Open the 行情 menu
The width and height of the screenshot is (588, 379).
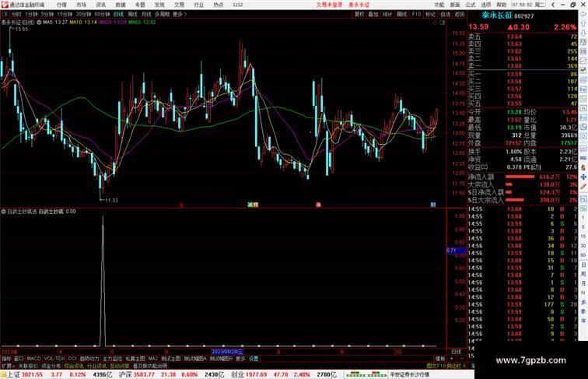(x=61, y=5)
